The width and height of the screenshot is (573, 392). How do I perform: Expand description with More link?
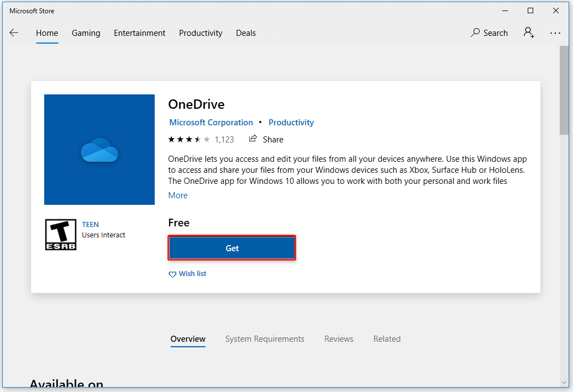tap(177, 195)
